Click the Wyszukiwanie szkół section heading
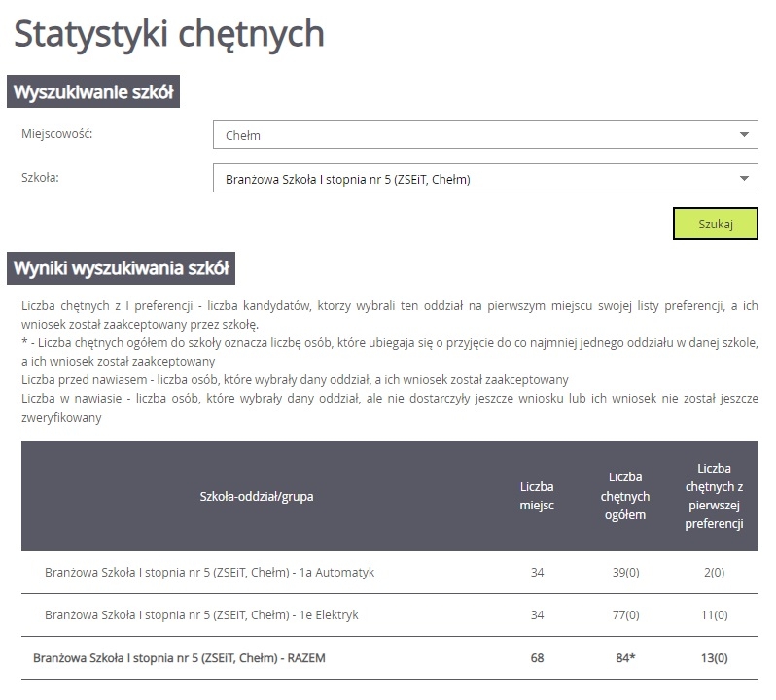The height and width of the screenshot is (700, 776). pyautogui.click(x=93, y=93)
